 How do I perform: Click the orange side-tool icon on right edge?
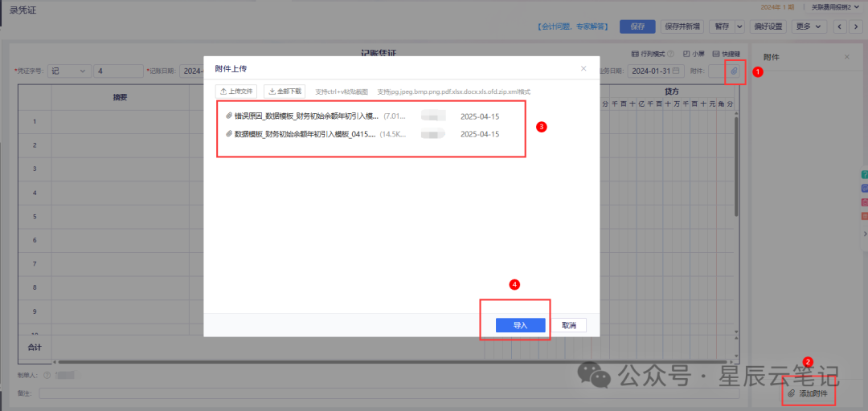click(864, 216)
